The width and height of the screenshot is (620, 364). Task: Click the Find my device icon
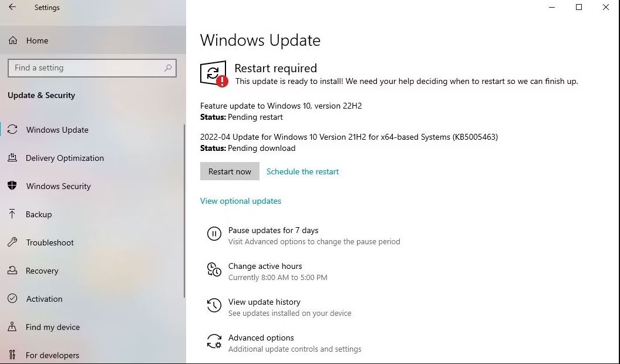(12, 327)
